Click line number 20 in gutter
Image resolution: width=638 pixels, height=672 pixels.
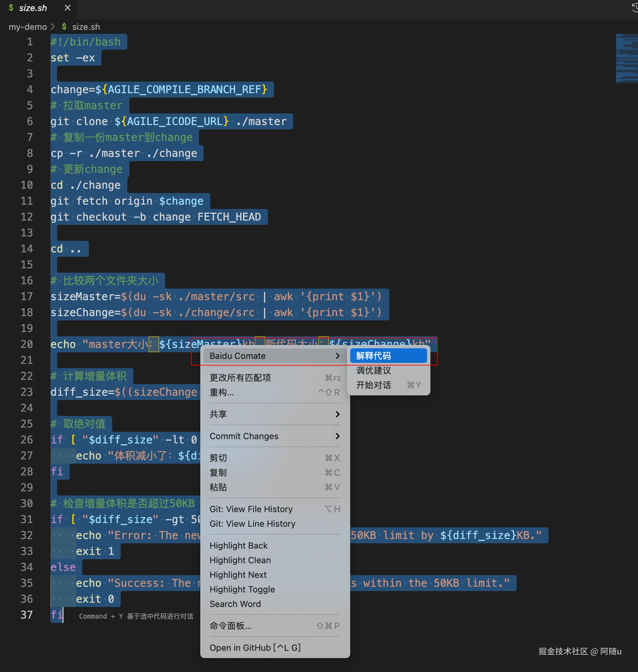pos(27,344)
